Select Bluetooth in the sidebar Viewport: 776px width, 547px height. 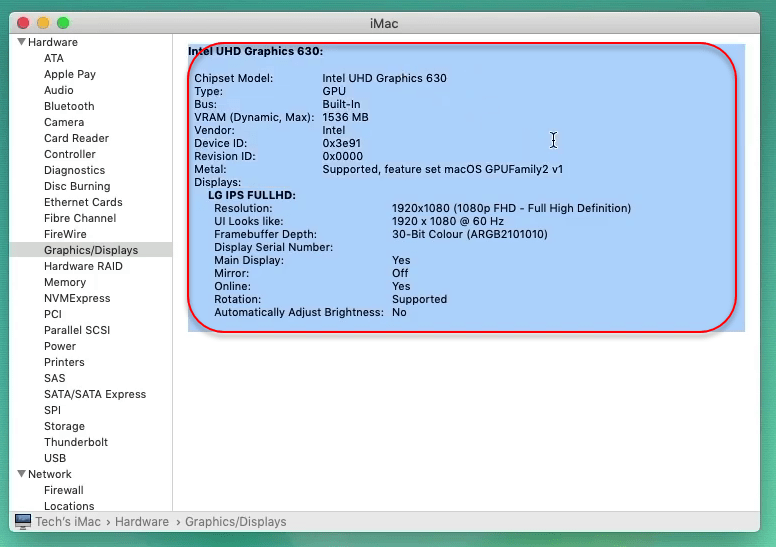69,106
